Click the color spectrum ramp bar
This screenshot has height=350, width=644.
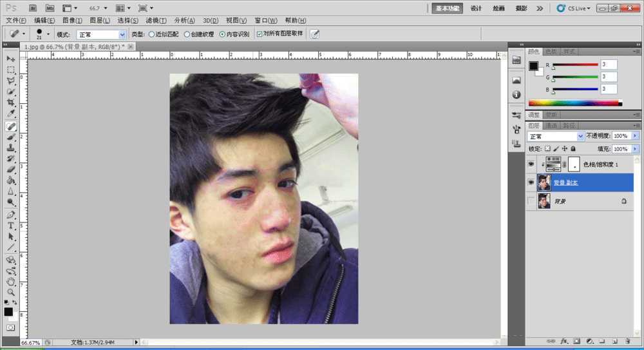click(573, 102)
